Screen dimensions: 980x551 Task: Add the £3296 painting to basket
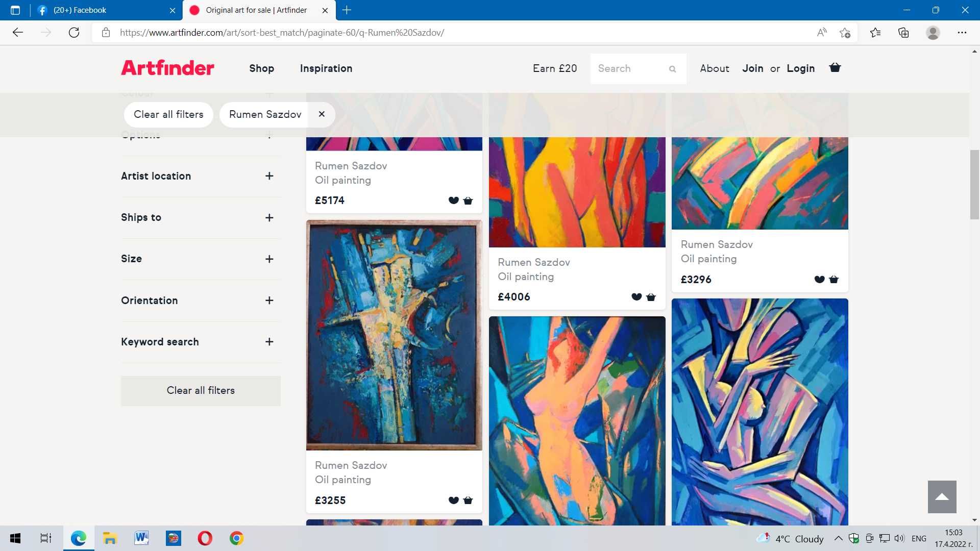834,279
